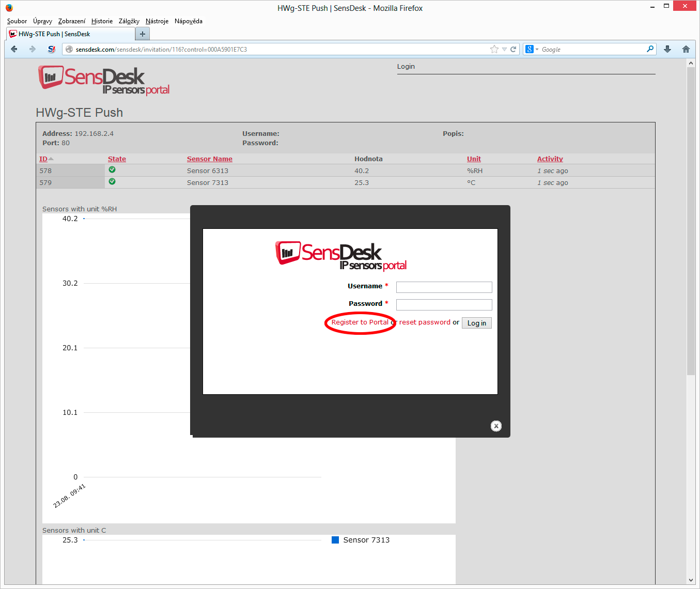Viewport: 700px width, 589px height.
Task: Select the HWg-STE Push tab
Action: tap(71, 34)
